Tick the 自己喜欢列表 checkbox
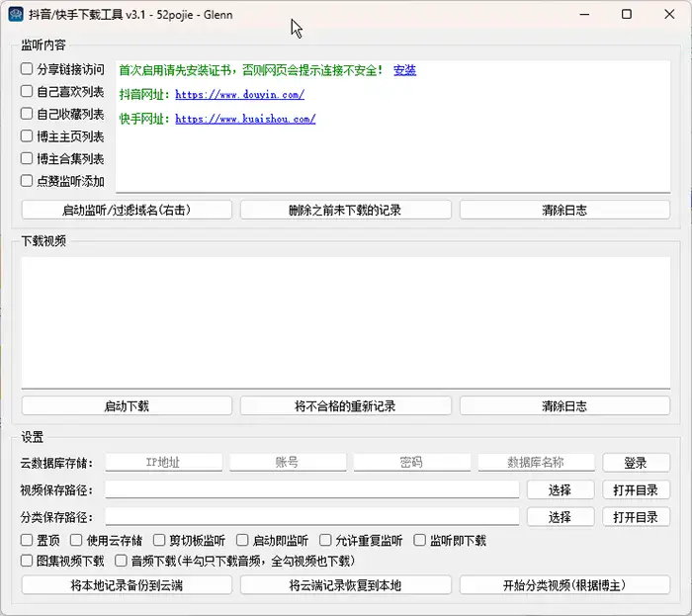Image resolution: width=692 pixels, height=616 pixels. coord(27,91)
